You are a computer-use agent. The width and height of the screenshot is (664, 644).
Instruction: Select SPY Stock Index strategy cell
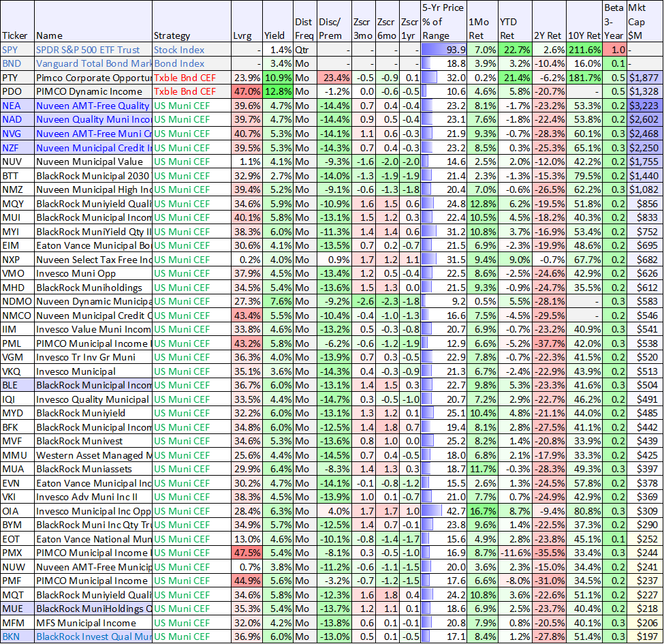191,50
